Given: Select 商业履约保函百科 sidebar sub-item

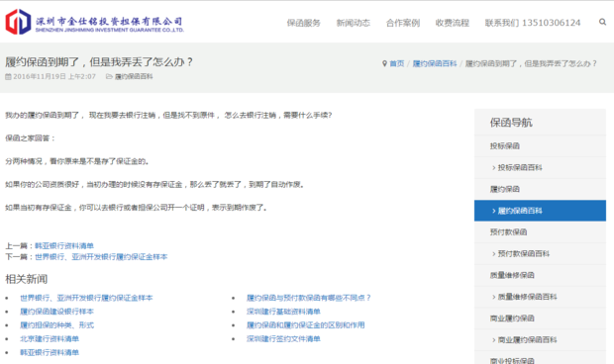Looking at the screenshot, I should (x=540, y=339).
